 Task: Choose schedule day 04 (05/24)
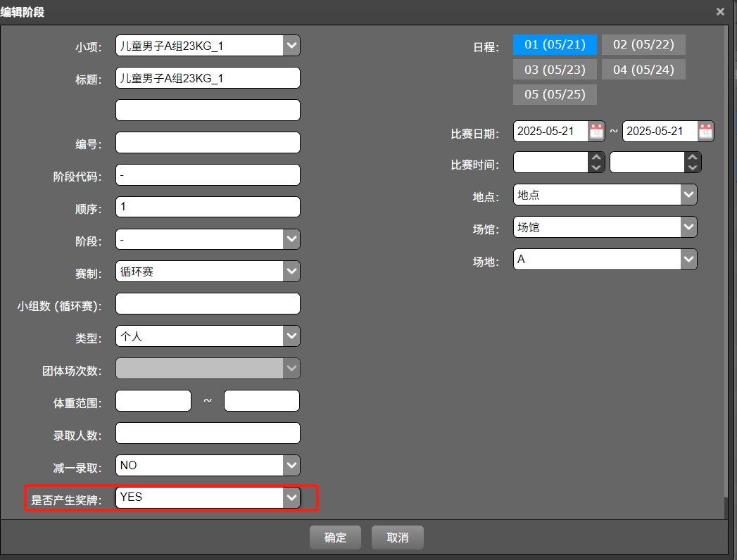(x=643, y=70)
